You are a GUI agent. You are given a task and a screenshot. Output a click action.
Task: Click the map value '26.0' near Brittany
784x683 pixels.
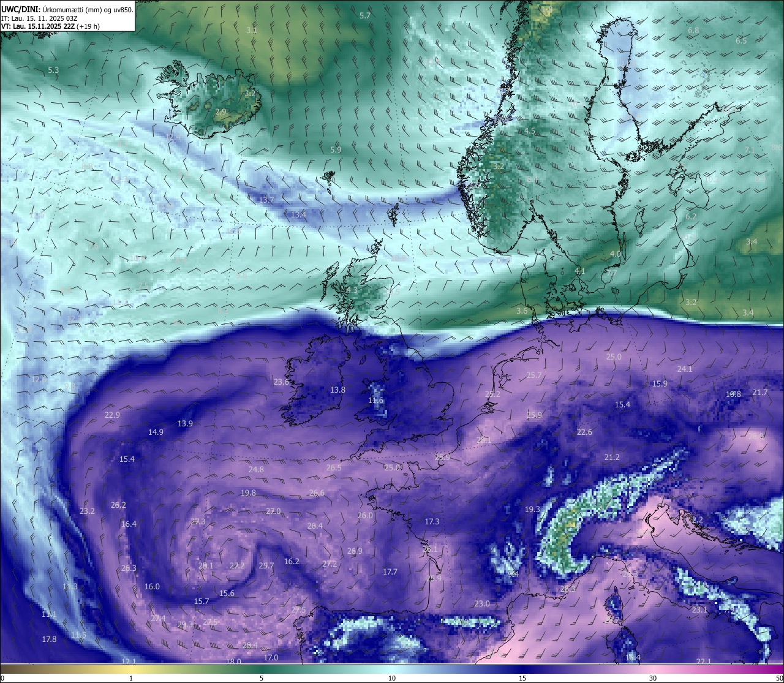pyautogui.click(x=365, y=515)
